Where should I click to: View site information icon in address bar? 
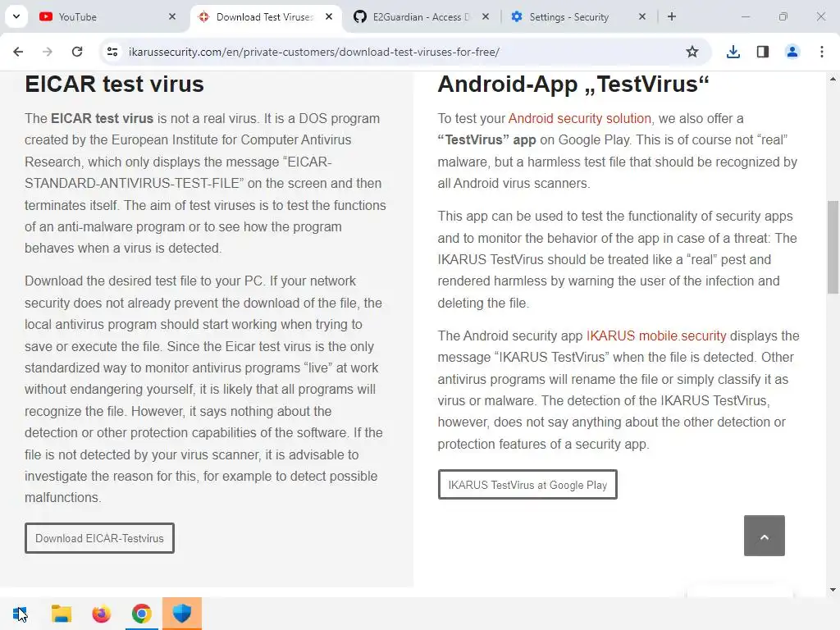point(112,52)
